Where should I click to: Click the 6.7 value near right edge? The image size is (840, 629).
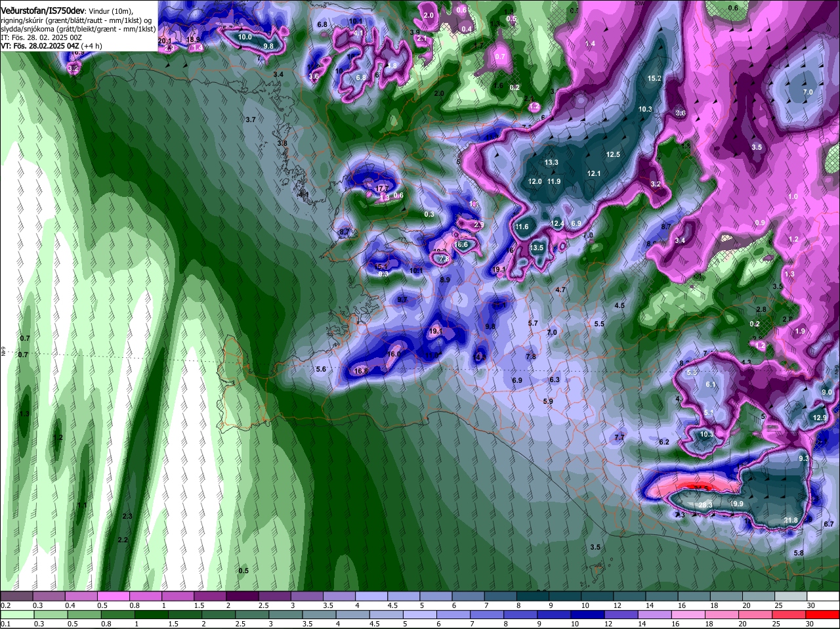pyautogui.click(x=828, y=524)
